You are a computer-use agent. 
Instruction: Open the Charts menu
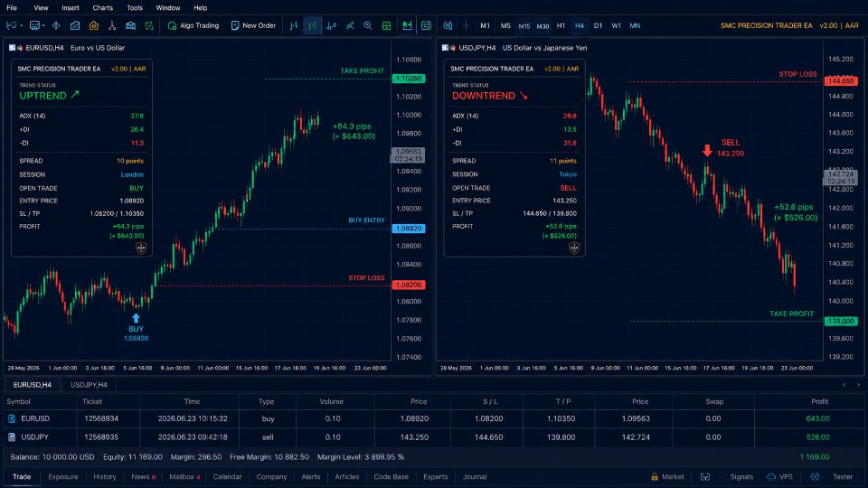102,8
